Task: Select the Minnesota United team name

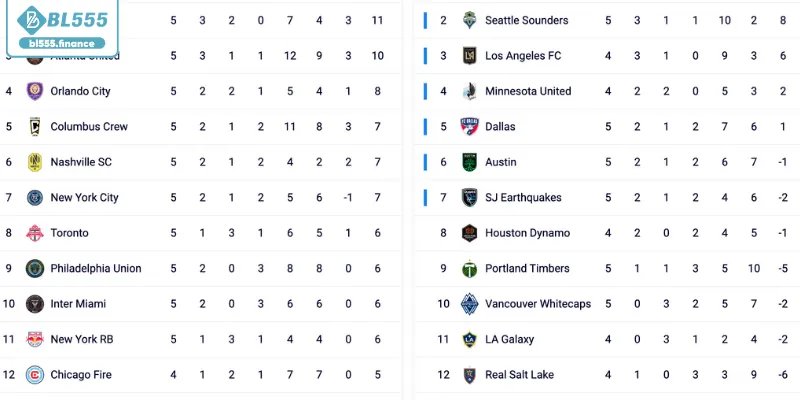Action: [528, 91]
